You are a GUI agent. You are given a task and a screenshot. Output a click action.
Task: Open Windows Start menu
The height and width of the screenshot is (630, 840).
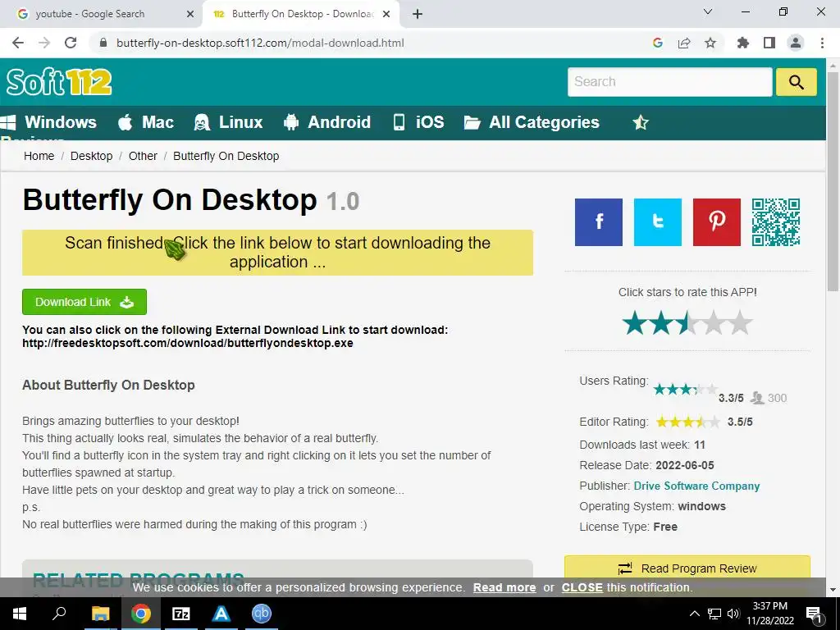click(x=20, y=614)
